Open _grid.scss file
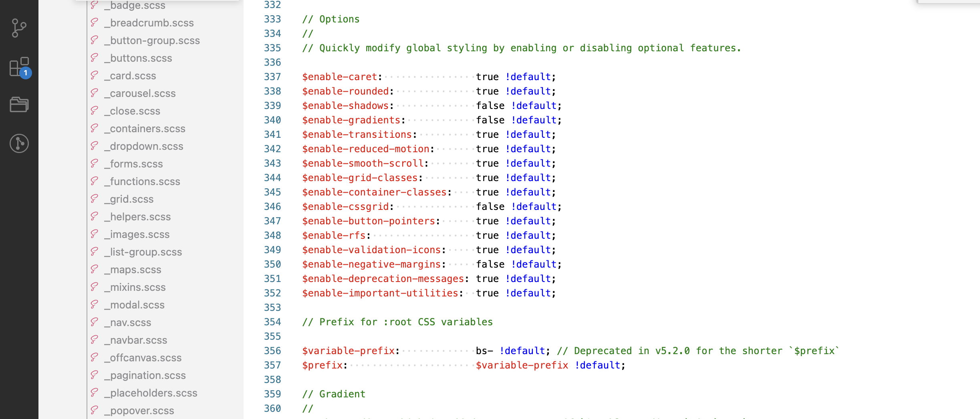980x419 pixels. [129, 199]
